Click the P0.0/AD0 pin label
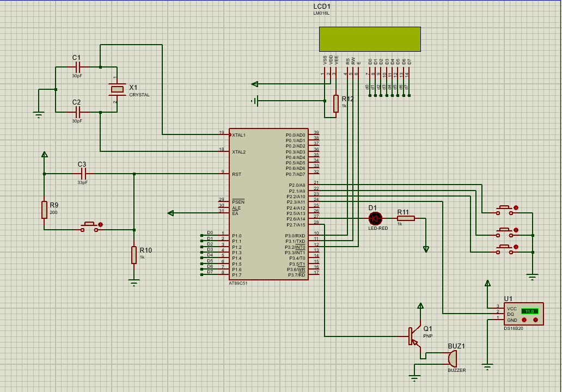The width and height of the screenshot is (562, 392). pos(295,135)
